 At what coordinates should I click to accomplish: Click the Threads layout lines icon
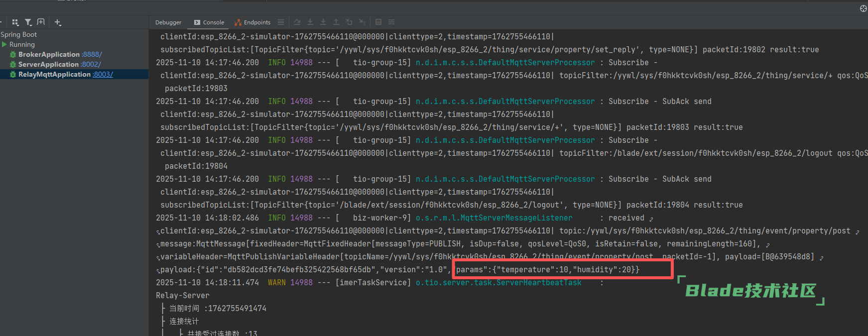click(x=281, y=22)
